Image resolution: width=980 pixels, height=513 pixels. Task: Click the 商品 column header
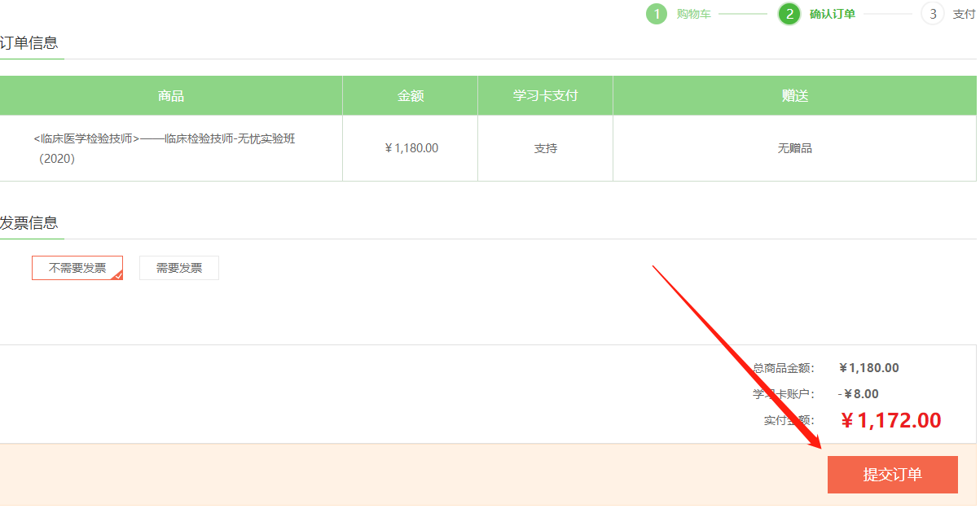171,96
